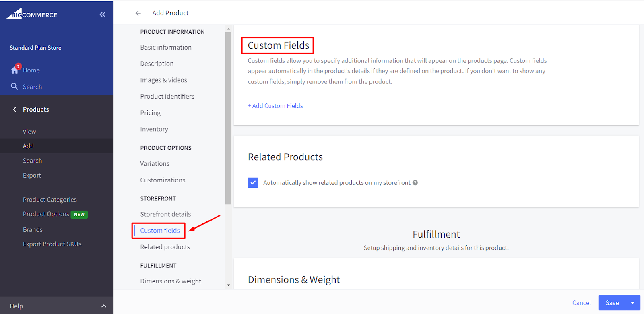Toggle automatically show related products checkbox
This screenshot has height=314, width=644.
(x=253, y=183)
